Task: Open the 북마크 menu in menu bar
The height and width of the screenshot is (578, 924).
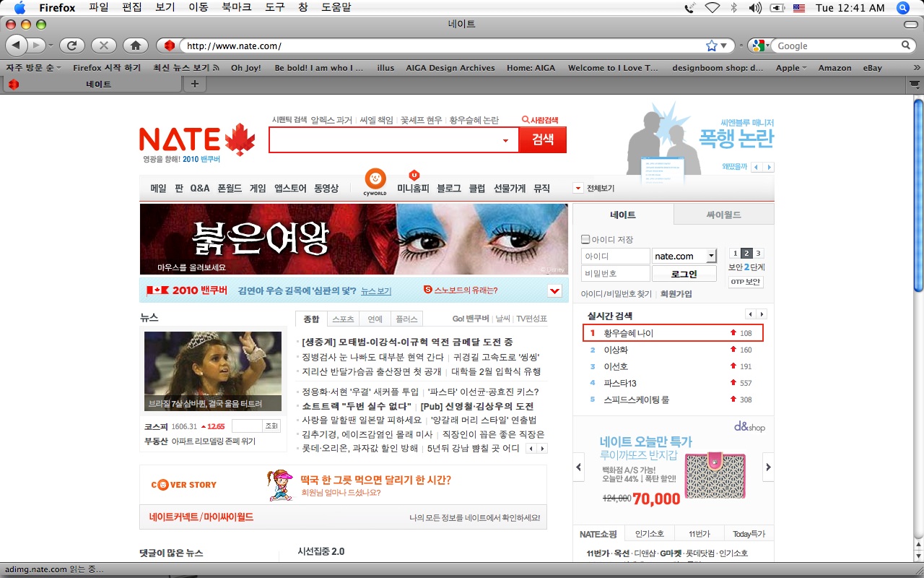Action: [x=238, y=7]
